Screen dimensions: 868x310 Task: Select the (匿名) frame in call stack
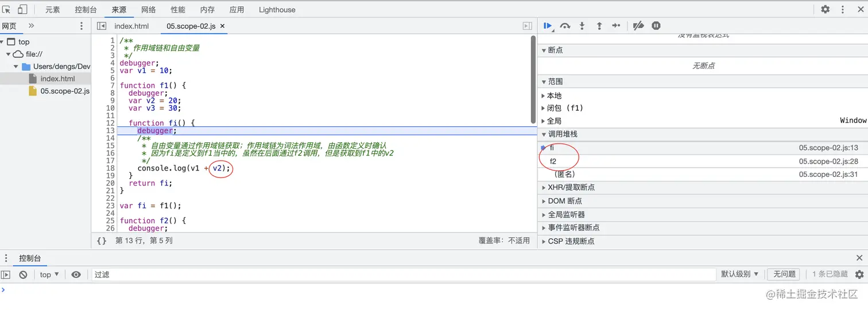[x=703, y=174]
